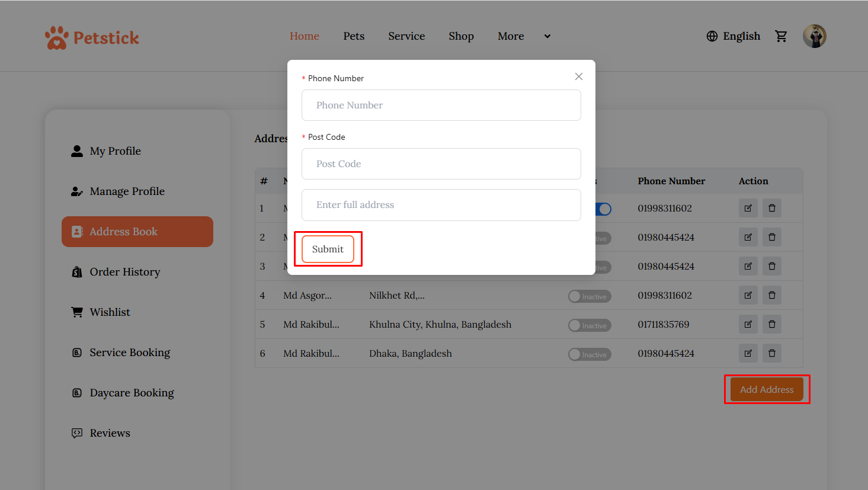Enable the row 5 Inactive toggle
The image size is (868, 490).
pos(589,325)
